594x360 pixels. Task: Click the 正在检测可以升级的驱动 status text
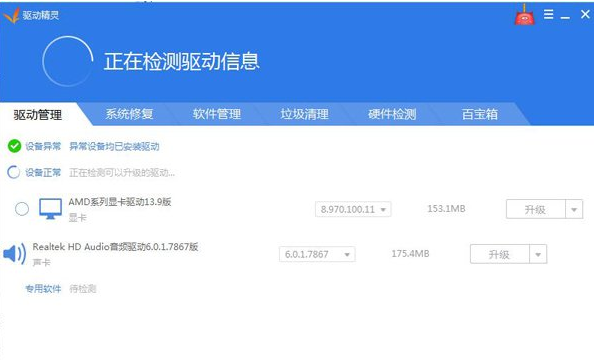[x=122, y=173]
